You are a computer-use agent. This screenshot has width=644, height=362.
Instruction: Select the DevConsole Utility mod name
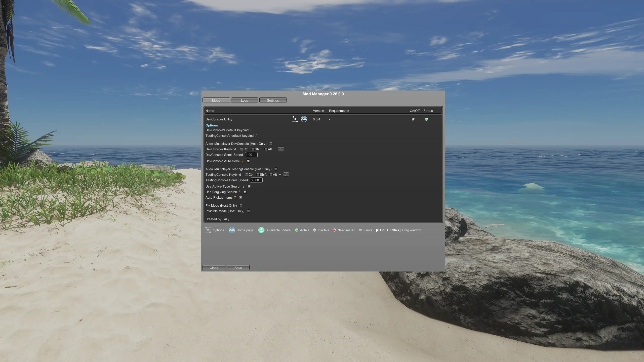point(219,119)
